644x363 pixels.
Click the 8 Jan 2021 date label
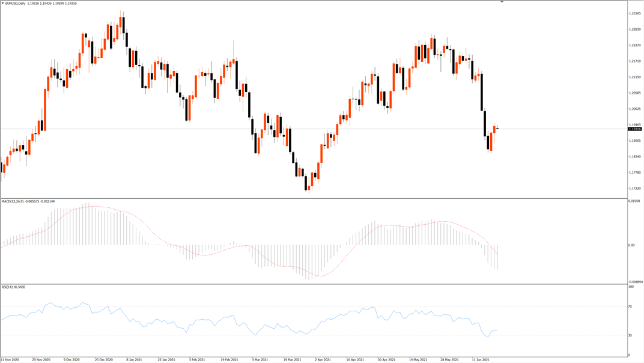134,360
